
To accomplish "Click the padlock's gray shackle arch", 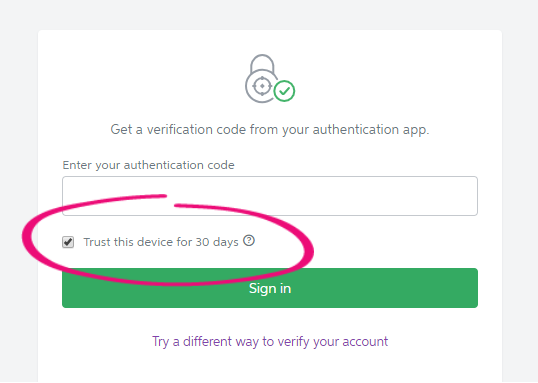I will tap(262, 63).
